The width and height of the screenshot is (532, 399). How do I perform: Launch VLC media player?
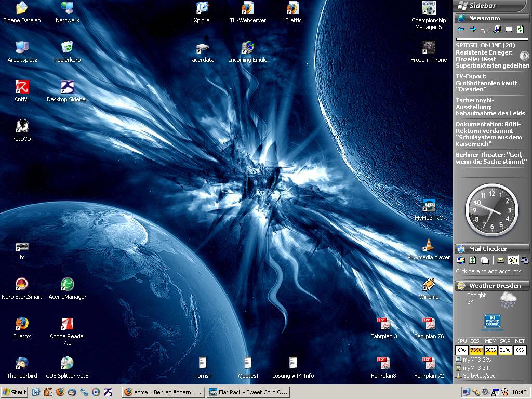429,249
